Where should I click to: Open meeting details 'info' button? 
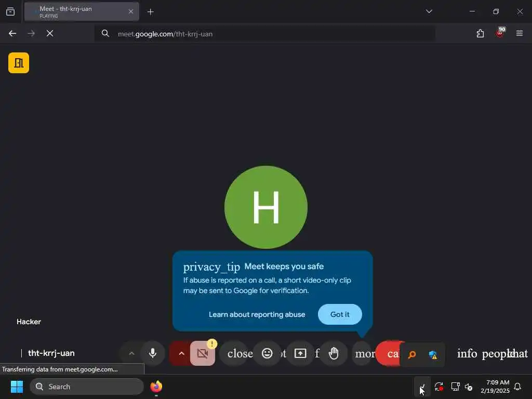[x=467, y=353]
